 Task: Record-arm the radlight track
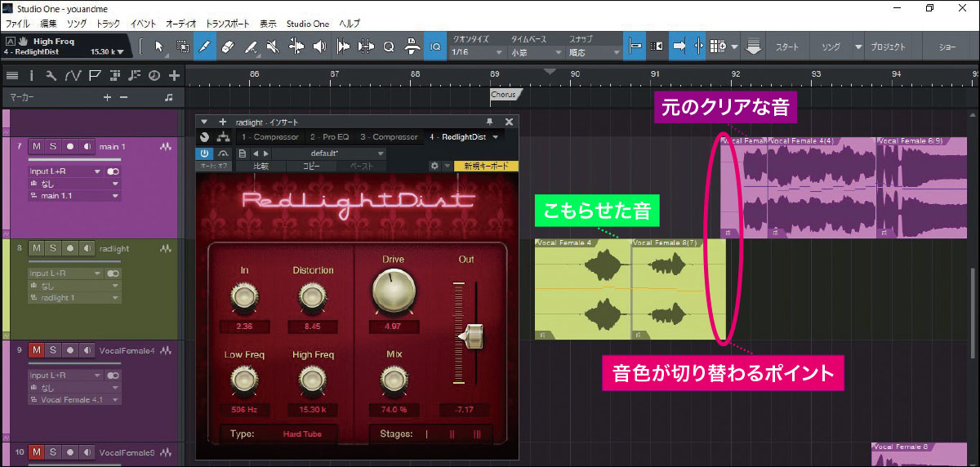70,248
